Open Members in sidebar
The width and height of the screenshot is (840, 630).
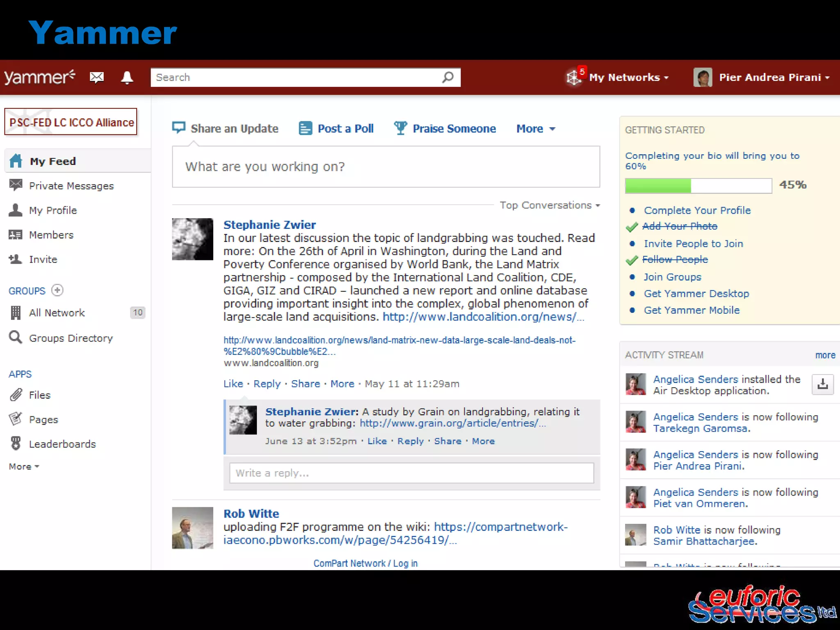pos(51,235)
